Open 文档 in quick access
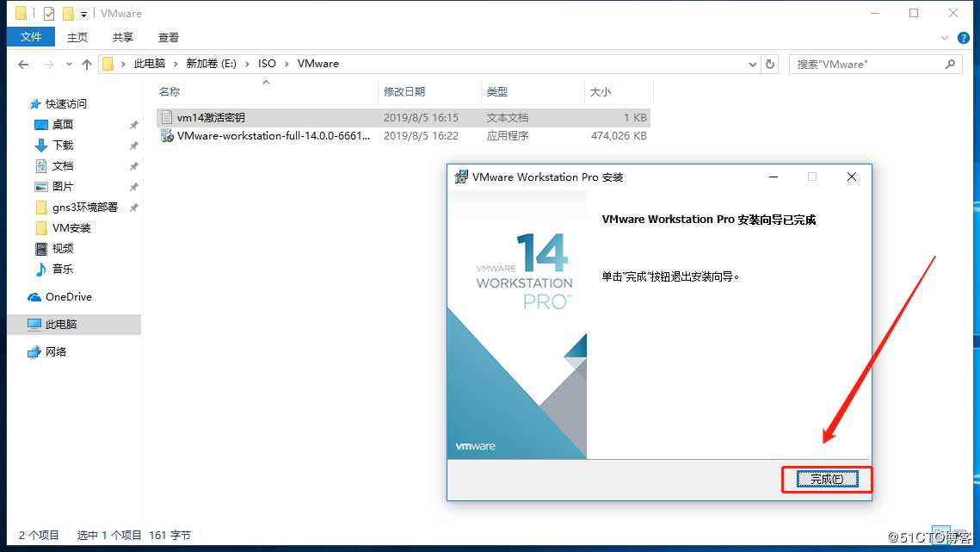 (x=63, y=165)
